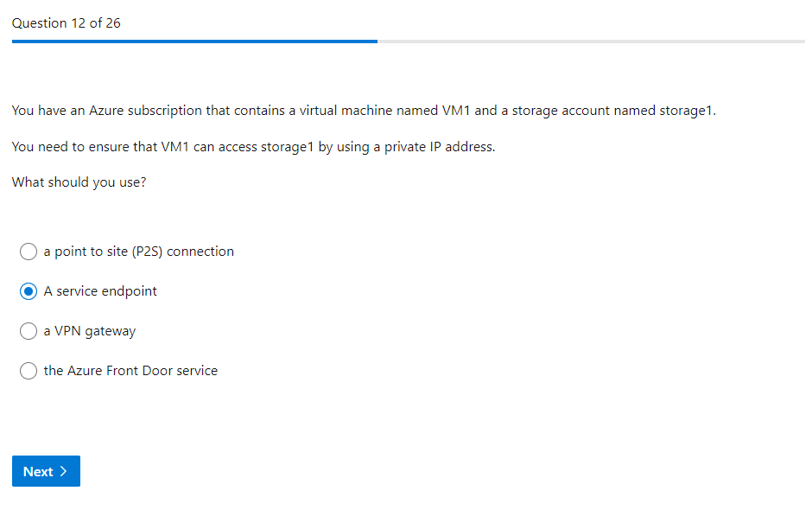Click the chevron arrow inside the Next button
Image resolution: width=812 pixels, height=510 pixels.
(x=64, y=471)
